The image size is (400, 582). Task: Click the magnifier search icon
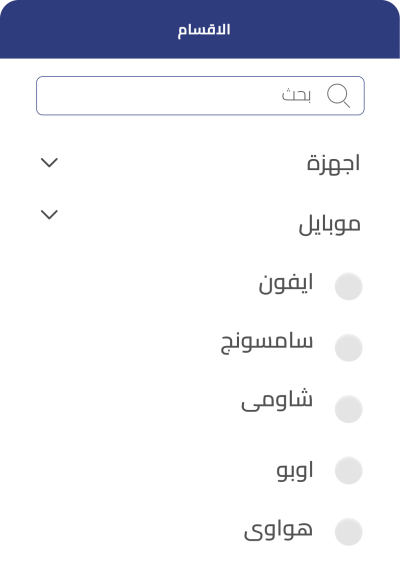tap(338, 96)
